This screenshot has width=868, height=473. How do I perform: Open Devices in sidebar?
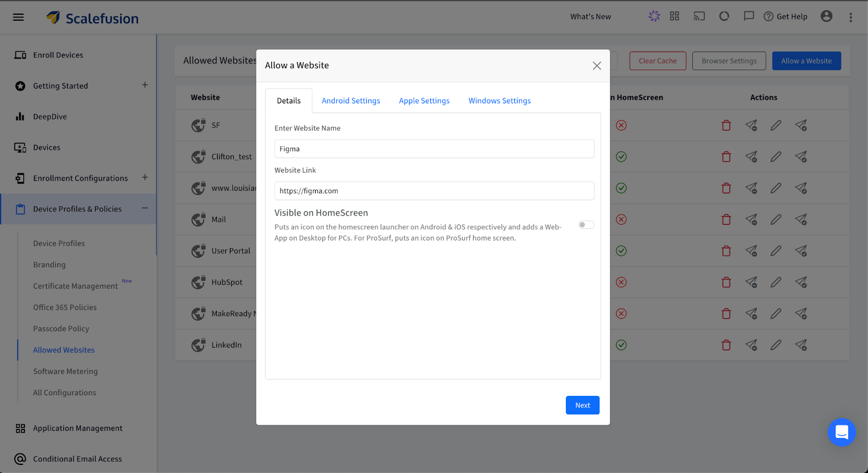click(x=46, y=148)
